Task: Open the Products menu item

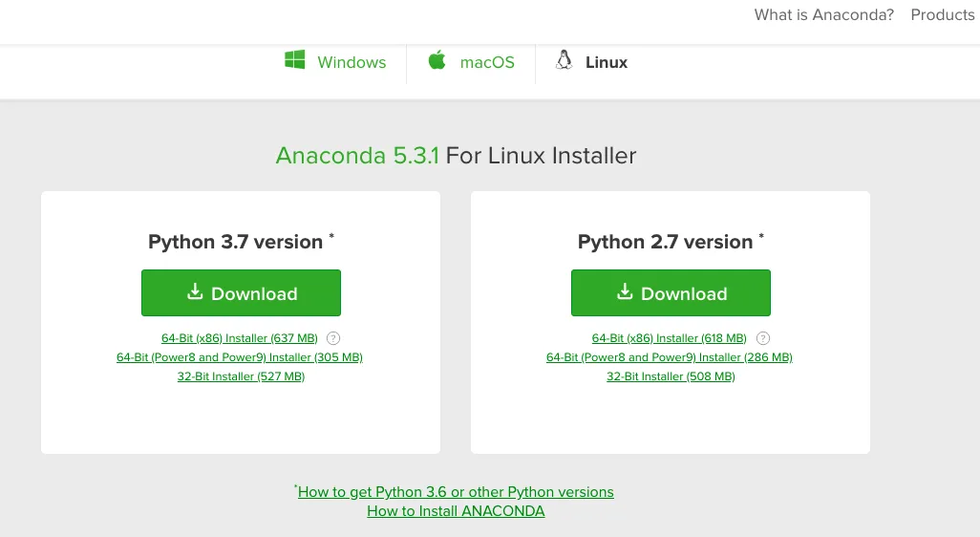Action: pos(943,14)
